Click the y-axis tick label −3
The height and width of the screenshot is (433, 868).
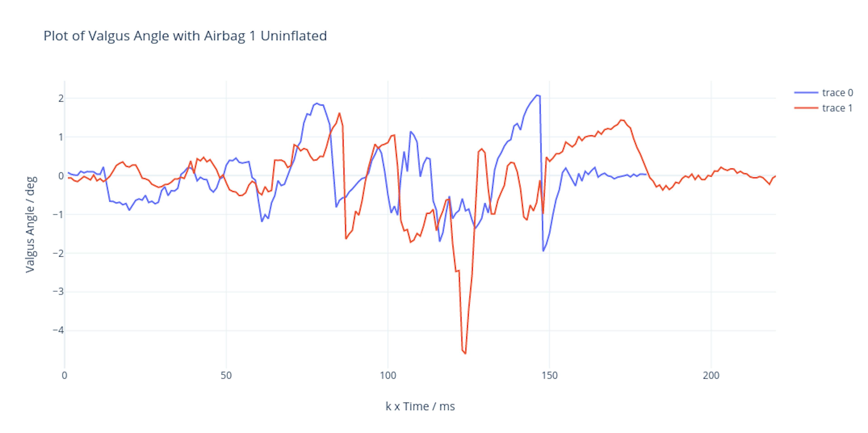[58, 292]
